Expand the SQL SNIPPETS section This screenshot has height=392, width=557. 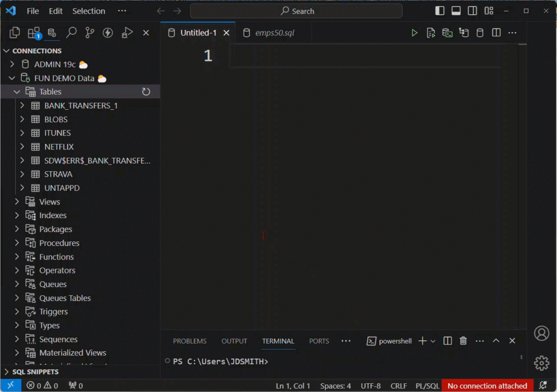[7, 372]
